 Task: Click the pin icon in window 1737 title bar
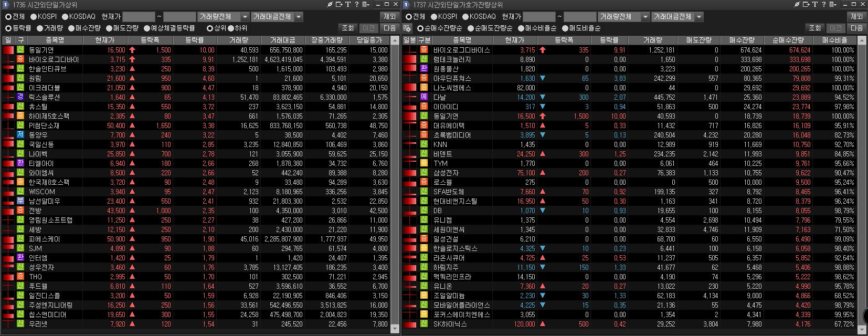797,4
